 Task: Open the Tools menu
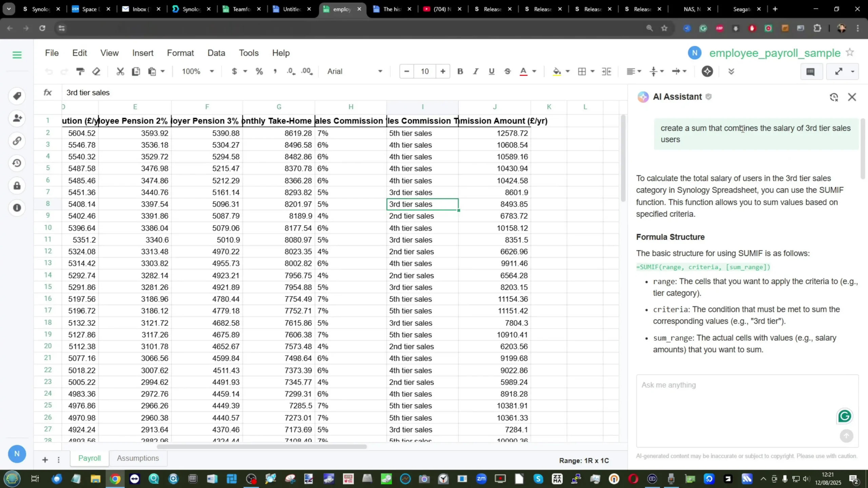point(249,53)
